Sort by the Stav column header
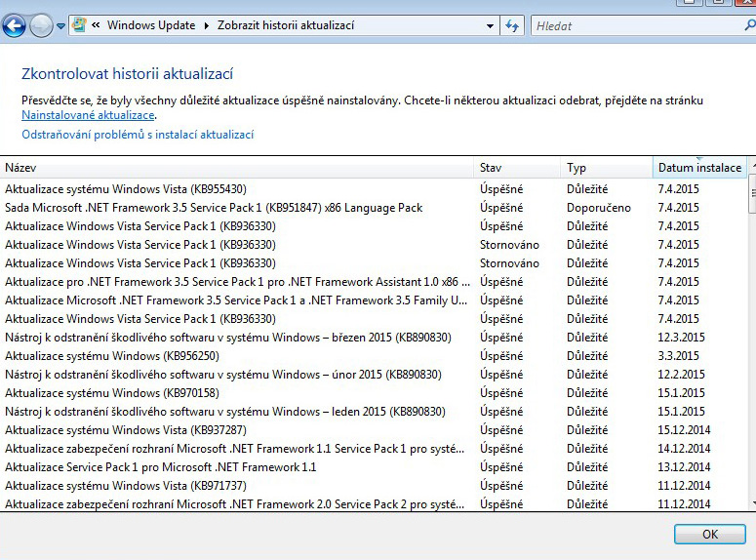 (517, 168)
